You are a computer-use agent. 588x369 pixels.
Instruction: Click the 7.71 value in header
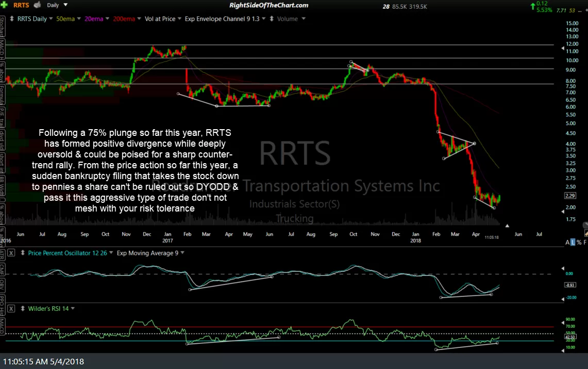[x=561, y=10]
